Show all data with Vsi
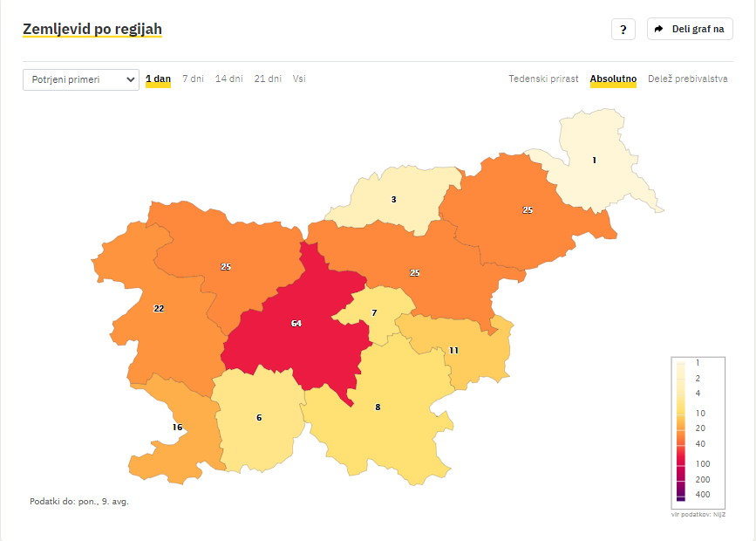The height and width of the screenshot is (541, 756). coord(299,79)
